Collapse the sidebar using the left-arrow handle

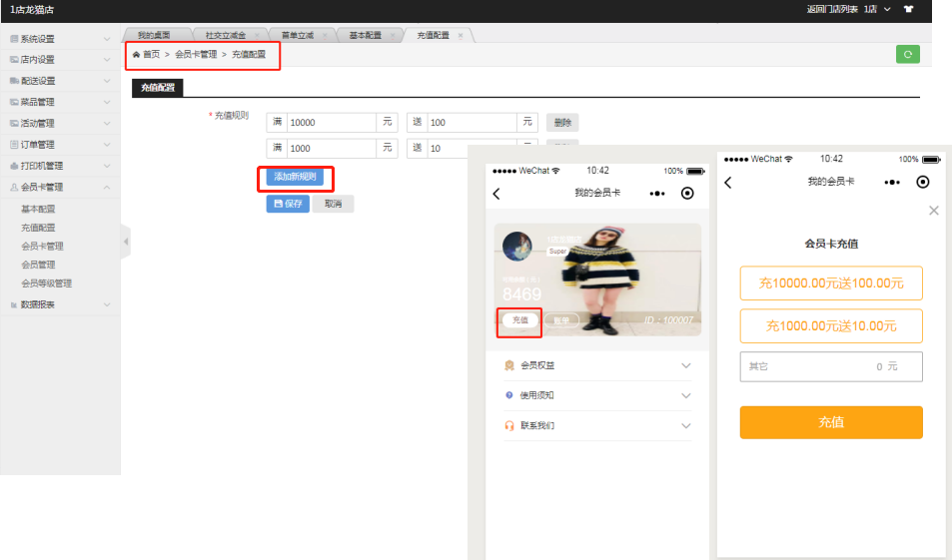[x=125, y=242]
